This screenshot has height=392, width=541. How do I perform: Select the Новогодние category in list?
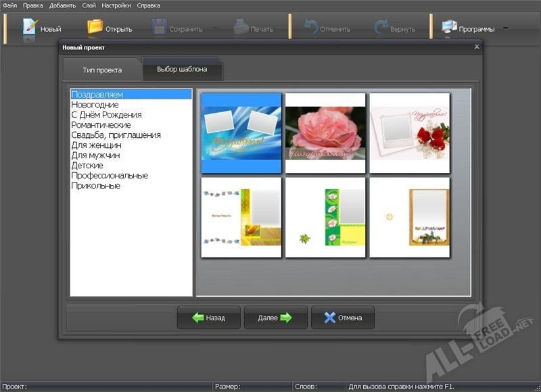pos(95,105)
